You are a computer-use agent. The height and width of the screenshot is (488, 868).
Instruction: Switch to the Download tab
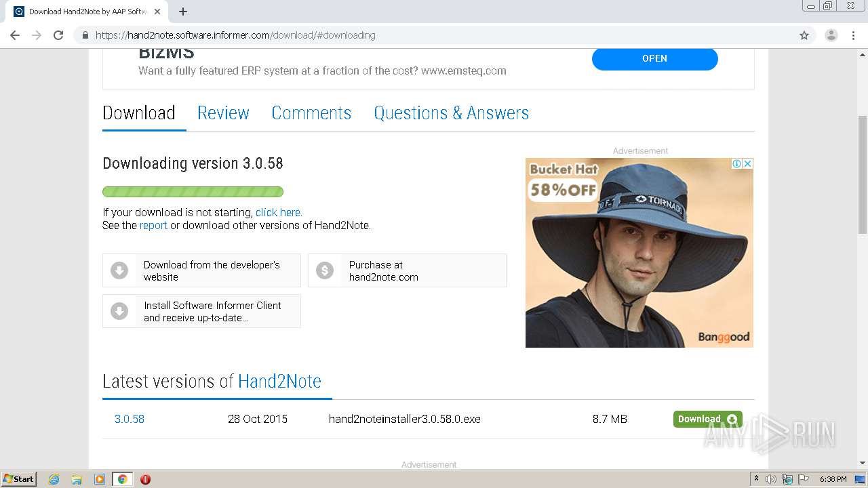click(139, 113)
